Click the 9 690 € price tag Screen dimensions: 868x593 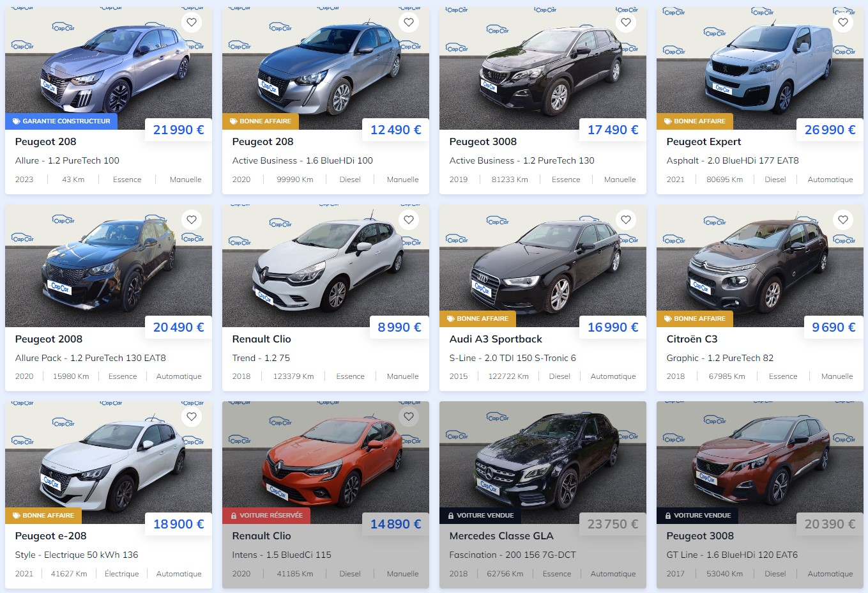834,328
